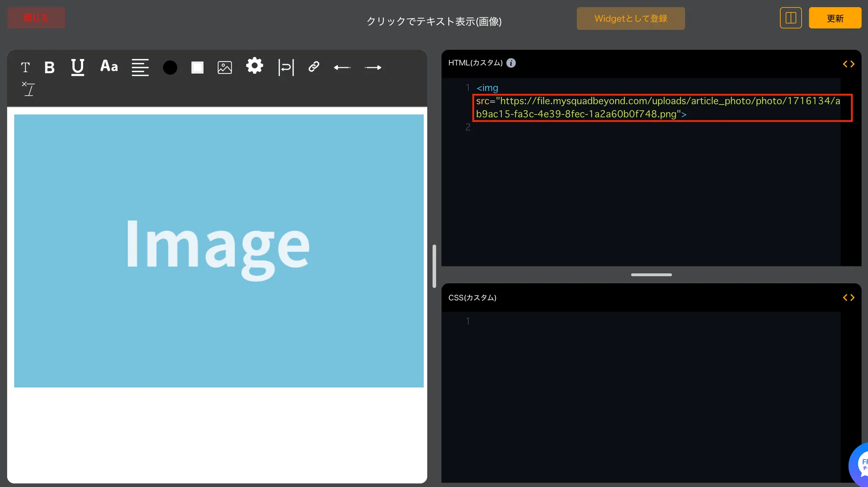Click the line wrap icon
The image size is (868, 487).
tap(286, 67)
